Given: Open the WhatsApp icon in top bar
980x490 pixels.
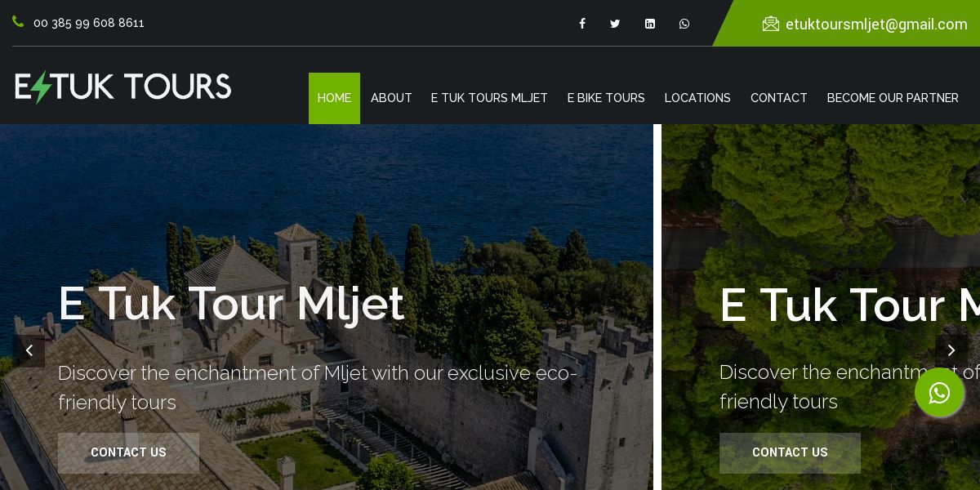Looking at the screenshot, I should click(x=684, y=24).
